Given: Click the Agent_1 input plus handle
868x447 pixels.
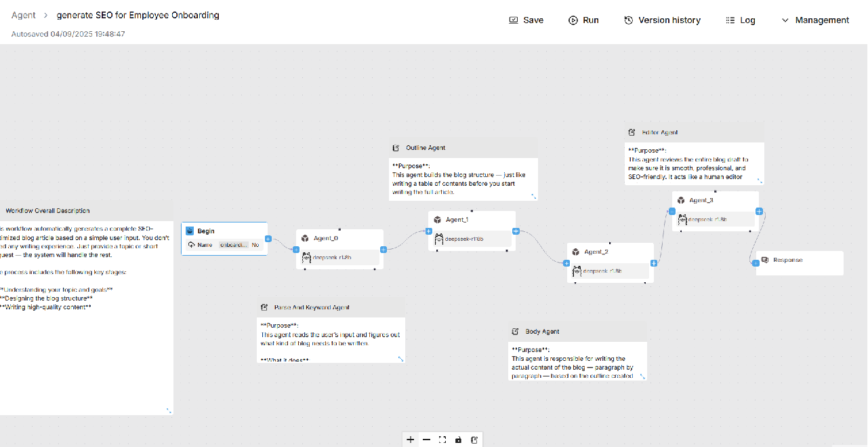Looking at the screenshot, I should click(429, 231).
